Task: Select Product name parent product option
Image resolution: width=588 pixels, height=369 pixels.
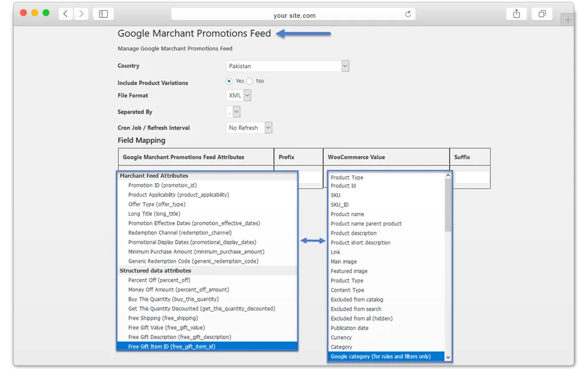Action: click(x=386, y=224)
